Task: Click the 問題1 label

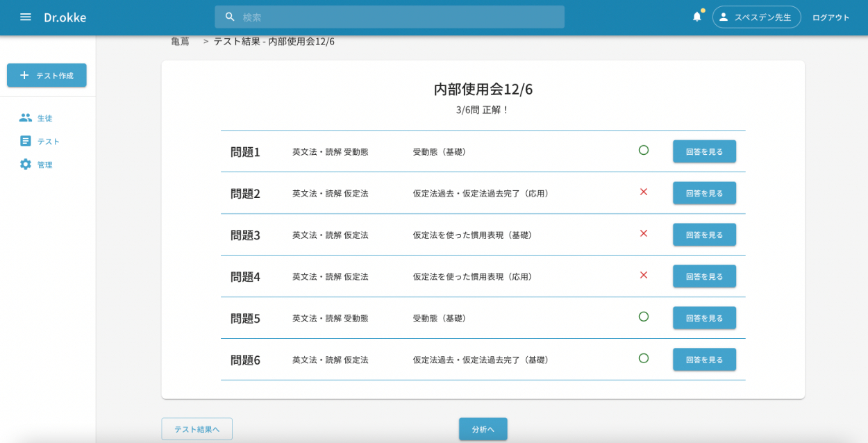Action: click(x=245, y=152)
